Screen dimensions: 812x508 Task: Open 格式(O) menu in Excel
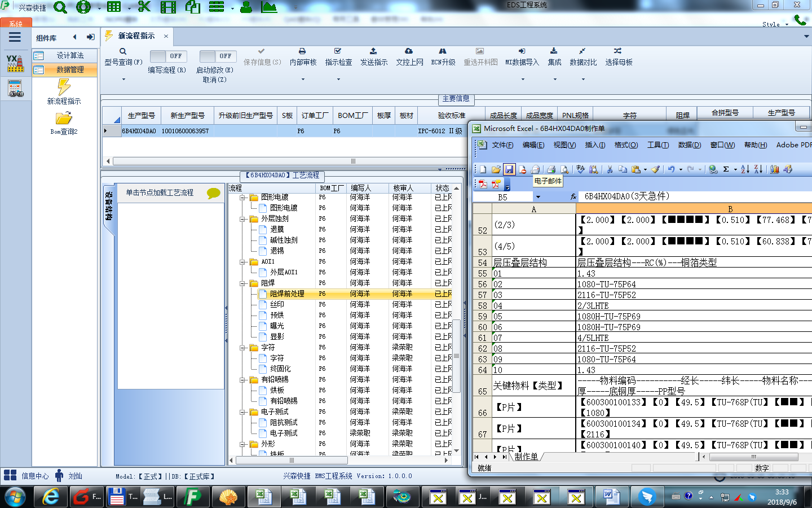pos(626,145)
